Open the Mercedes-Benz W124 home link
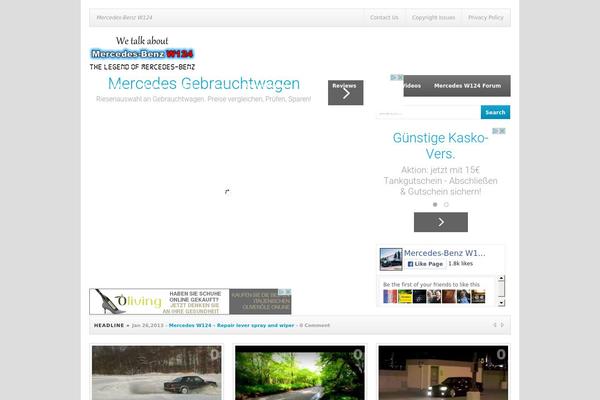 [124, 18]
